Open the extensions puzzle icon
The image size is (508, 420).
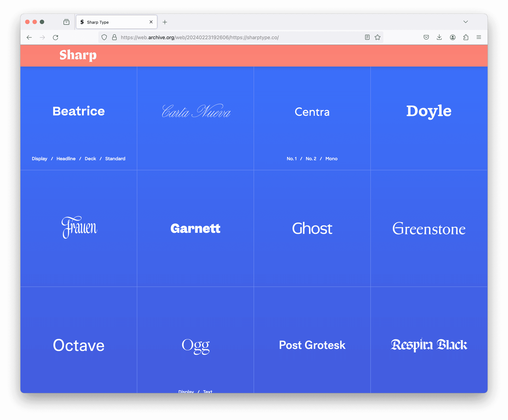pyautogui.click(x=466, y=37)
